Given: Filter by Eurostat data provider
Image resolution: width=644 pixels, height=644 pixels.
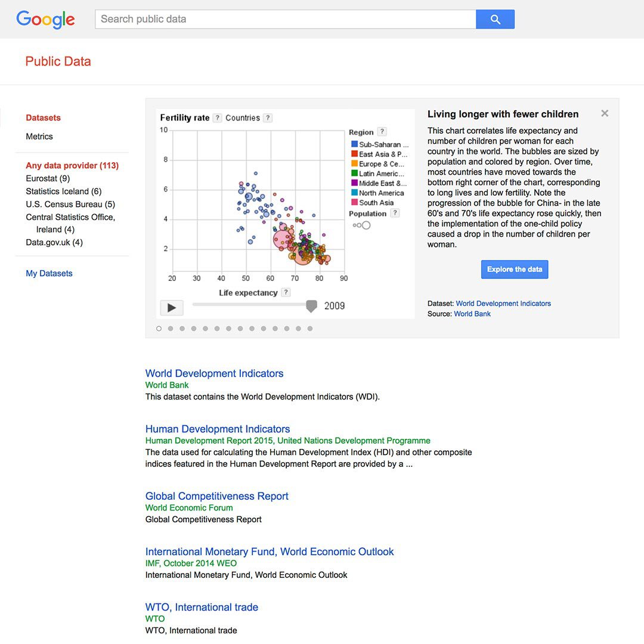Looking at the screenshot, I should tap(48, 179).
